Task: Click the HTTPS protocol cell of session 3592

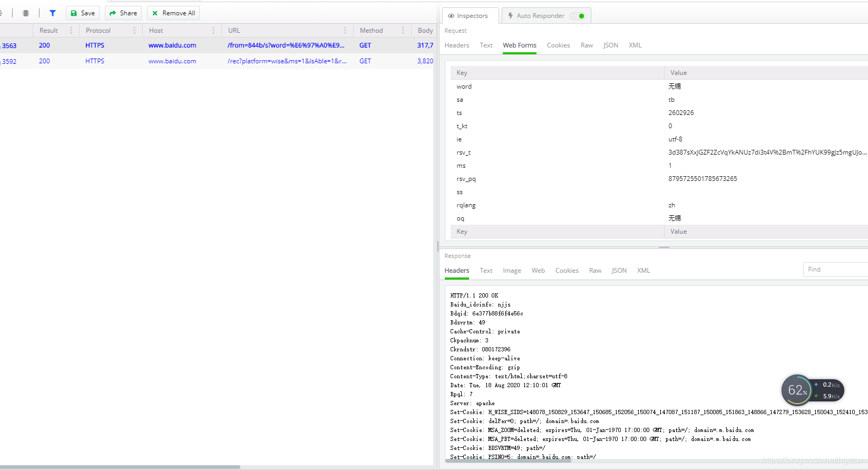Action: coord(95,61)
